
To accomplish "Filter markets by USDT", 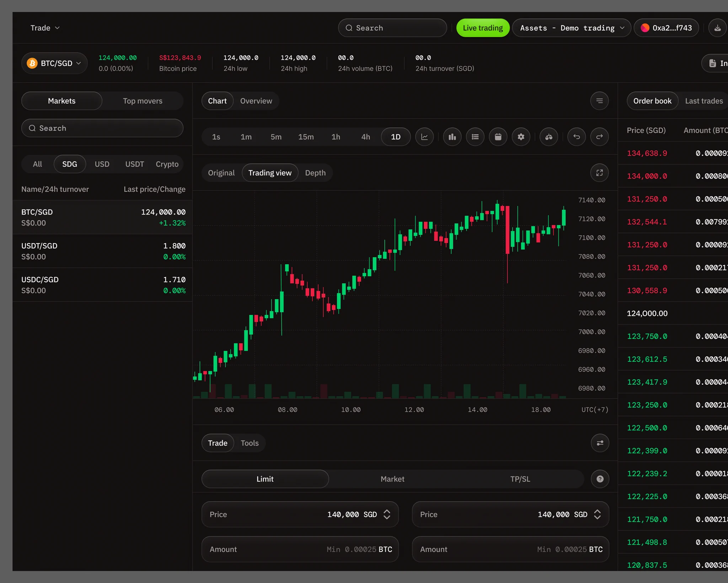I will pyautogui.click(x=134, y=164).
